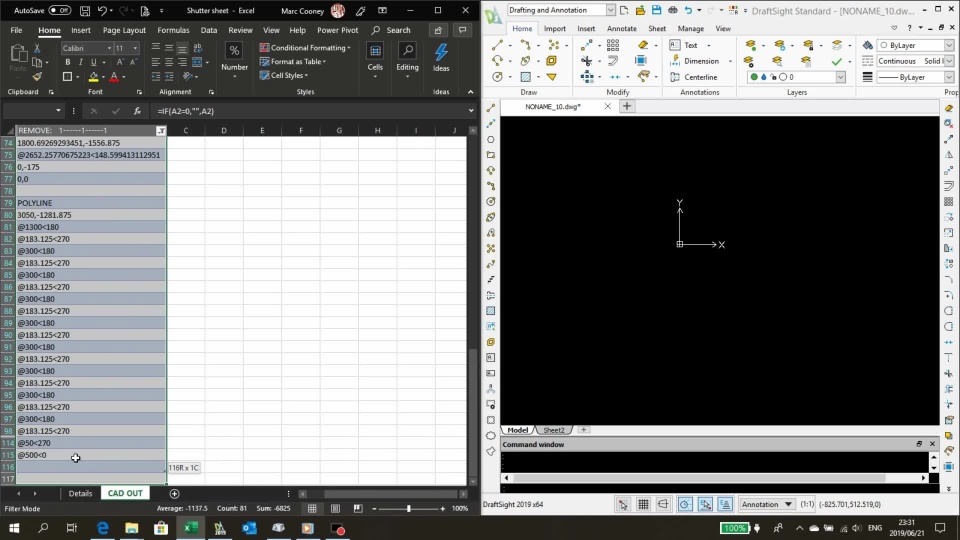The height and width of the screenshot is (540, 960).
Task: Click the Excel Format Painter brush
Action: [37, 77]
